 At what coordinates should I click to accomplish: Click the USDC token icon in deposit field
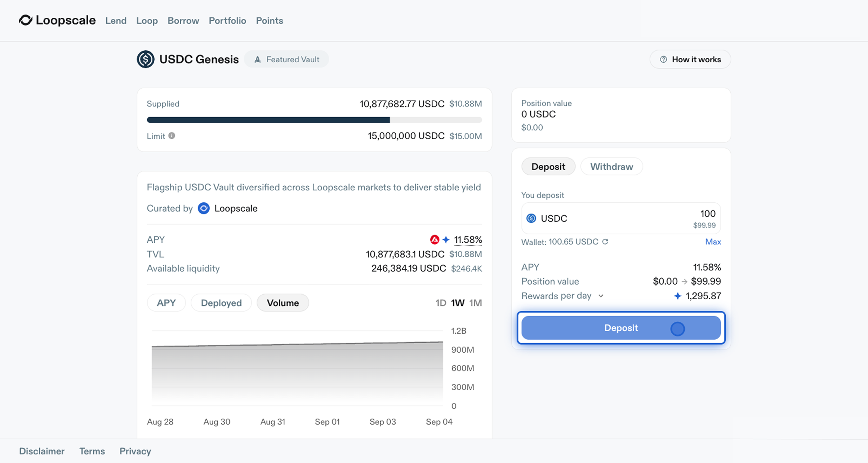point(531,218)
